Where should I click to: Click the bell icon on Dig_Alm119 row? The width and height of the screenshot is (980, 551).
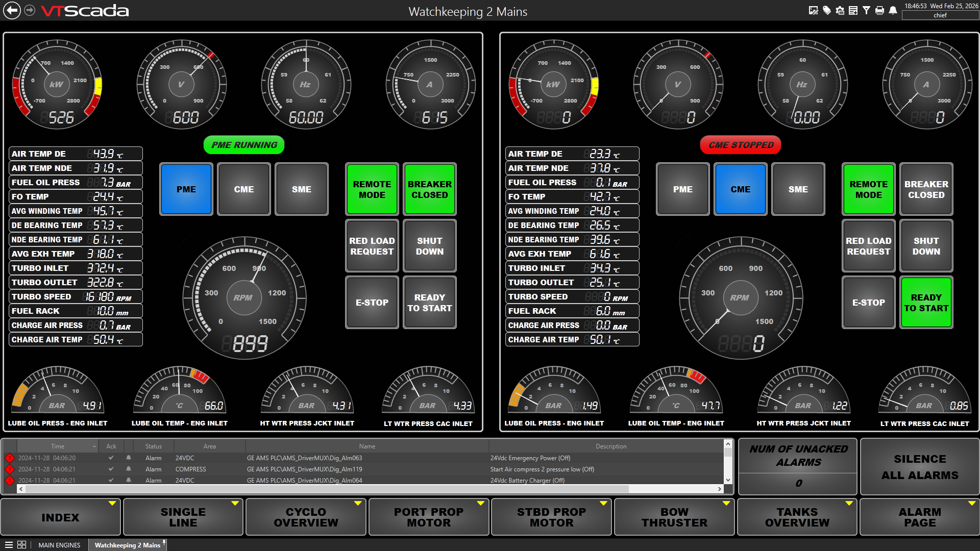129,469
